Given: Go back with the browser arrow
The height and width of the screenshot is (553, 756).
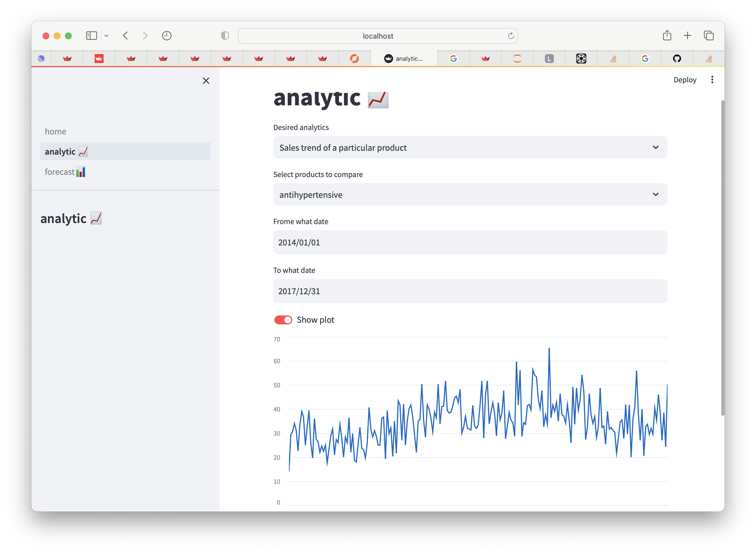Looking at the screenshot, I should 125,36.
